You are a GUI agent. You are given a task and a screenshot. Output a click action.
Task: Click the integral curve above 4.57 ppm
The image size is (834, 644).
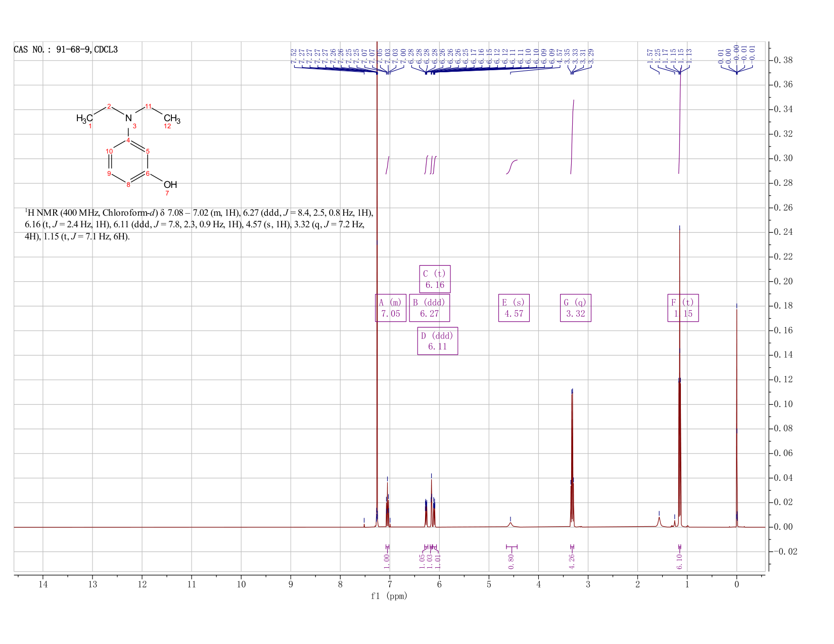pos(512,166)
